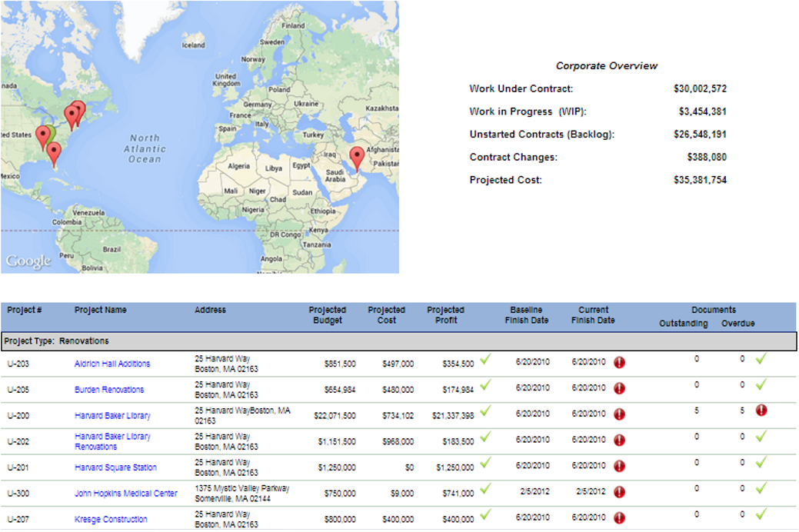Click green profit checkmark for Harvard Square Station
The height and width of the screenshot is (532, 799).
485,464
